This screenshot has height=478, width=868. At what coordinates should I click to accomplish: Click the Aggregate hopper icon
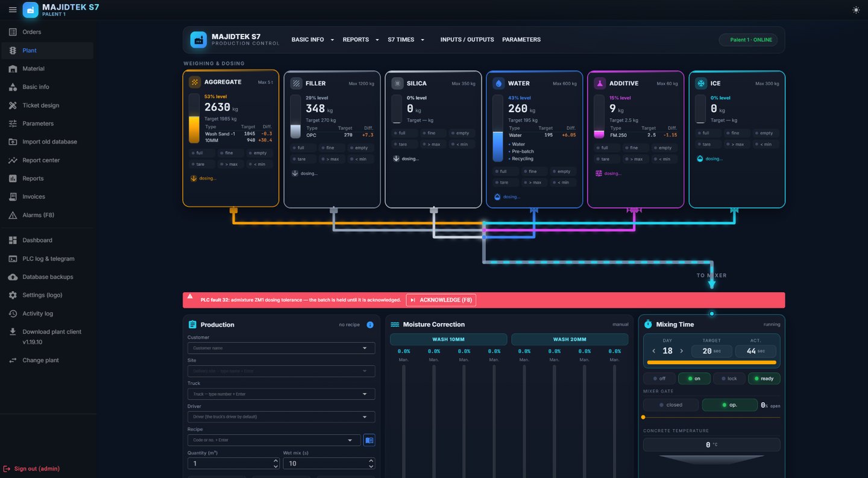coord(195,82)
